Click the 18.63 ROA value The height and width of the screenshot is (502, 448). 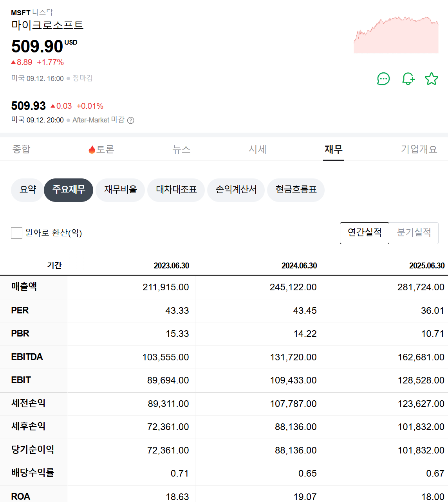tap(177, 497)
